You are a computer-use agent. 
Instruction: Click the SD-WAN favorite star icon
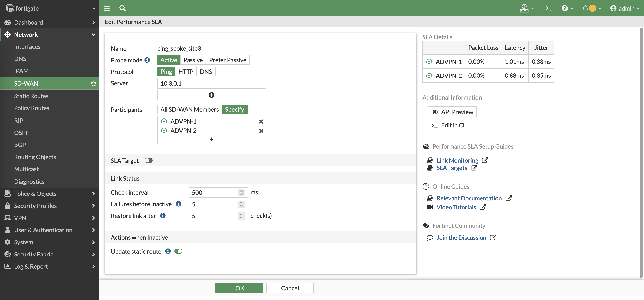pyautogui.click(x=93, y=83)
